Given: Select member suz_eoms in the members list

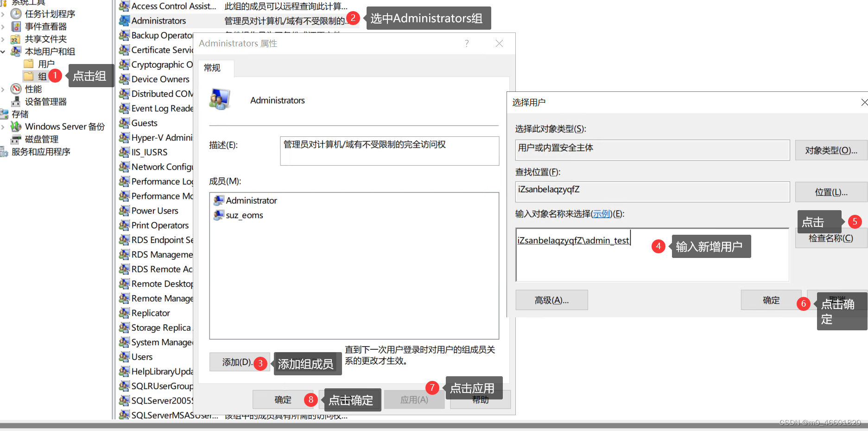Looking at the screenshot, I should [x=244, y=215].
